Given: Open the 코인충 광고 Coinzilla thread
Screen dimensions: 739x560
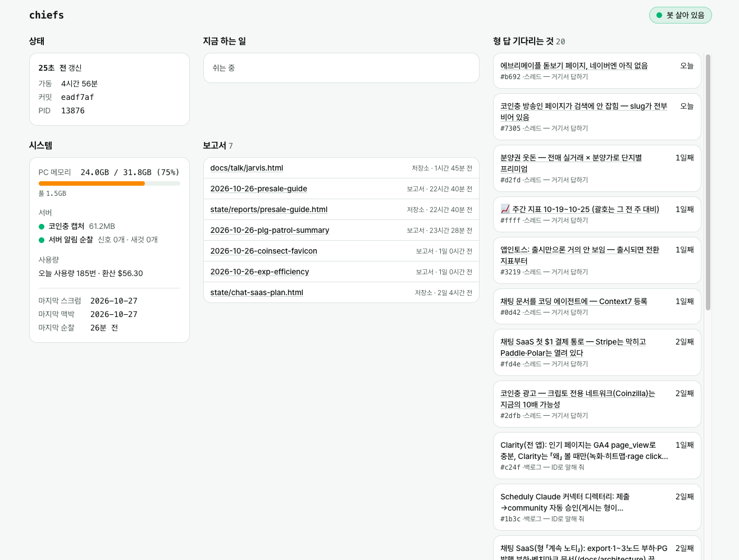Looking at the screenshot, I should [578, 399].
